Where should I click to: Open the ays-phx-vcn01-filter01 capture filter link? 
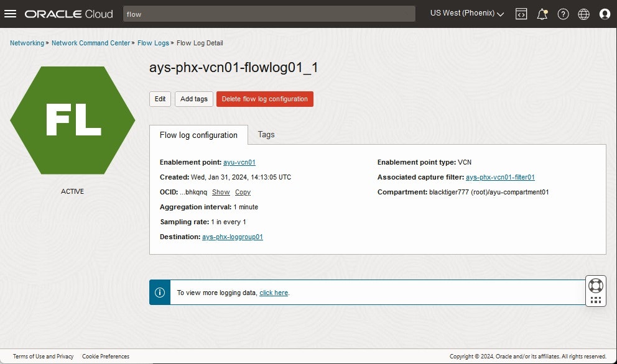point(500,177)
